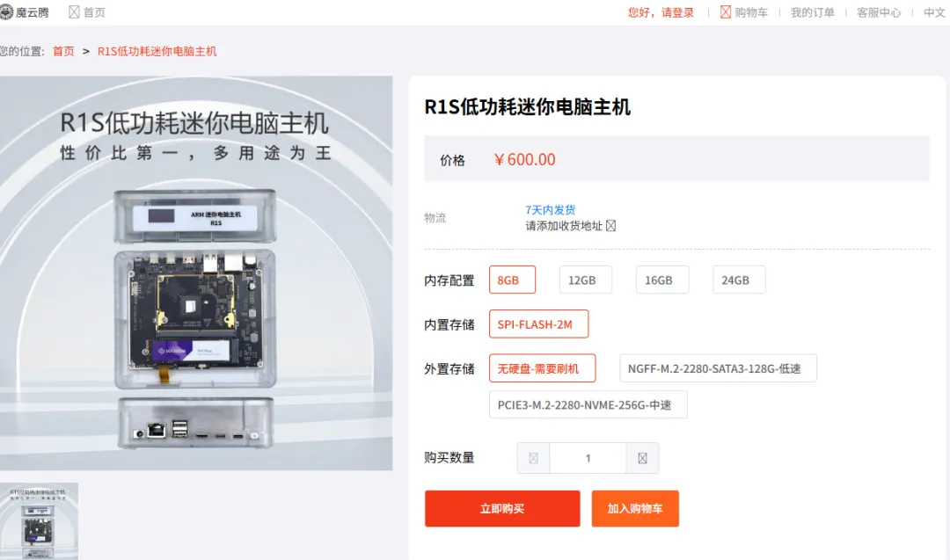Viewport: 950px width, 560px height.
Task: Open the shopping cart icon 购物车
Action: point(725,12)
